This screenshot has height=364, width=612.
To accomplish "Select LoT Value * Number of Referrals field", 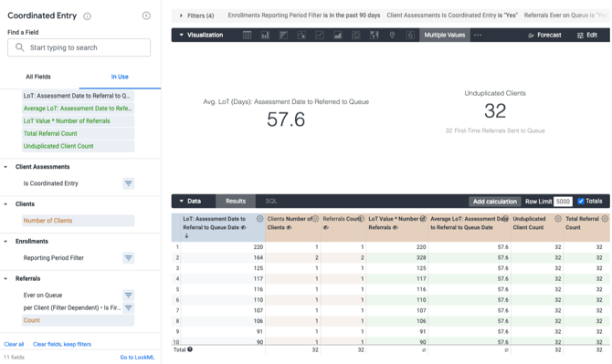I will (78, 120).
